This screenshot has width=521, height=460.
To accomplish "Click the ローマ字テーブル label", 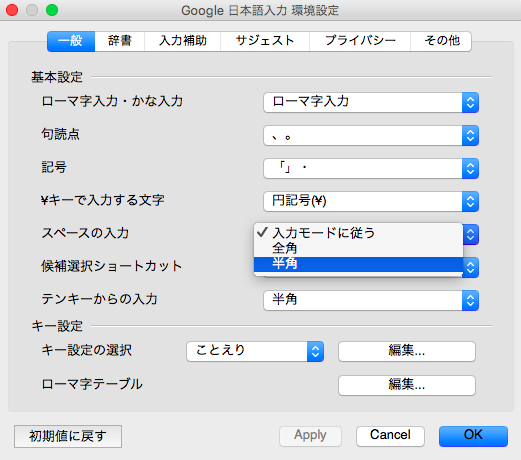I will tap(92, 384).
